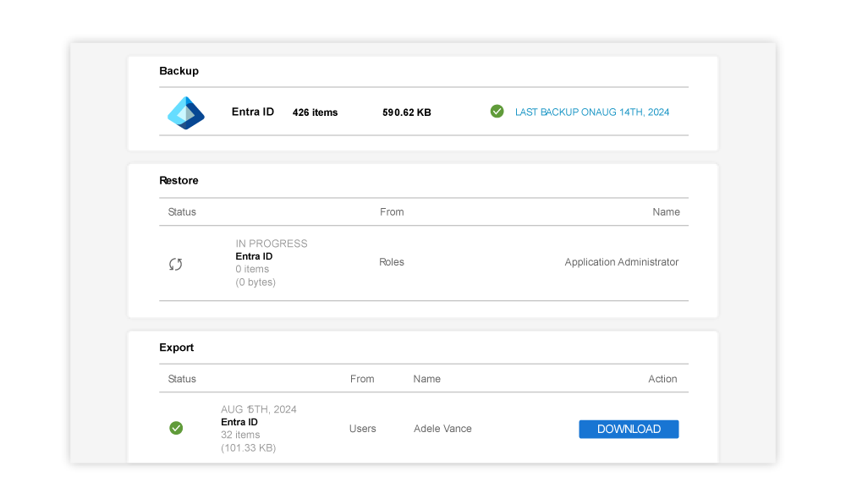The height and width of the screenshot is (504, 846).
Task: Click the green export completed checkmark
Action: click(x=176, y=428)
